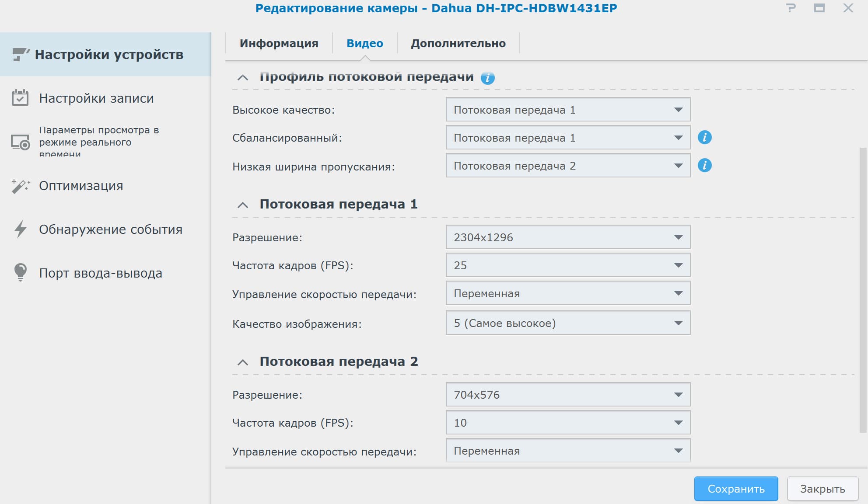The height and width of the screenshot is (504, 868).
Task: Open Stream 1 FPS dropdown showing 25
Action: point(567,265)
